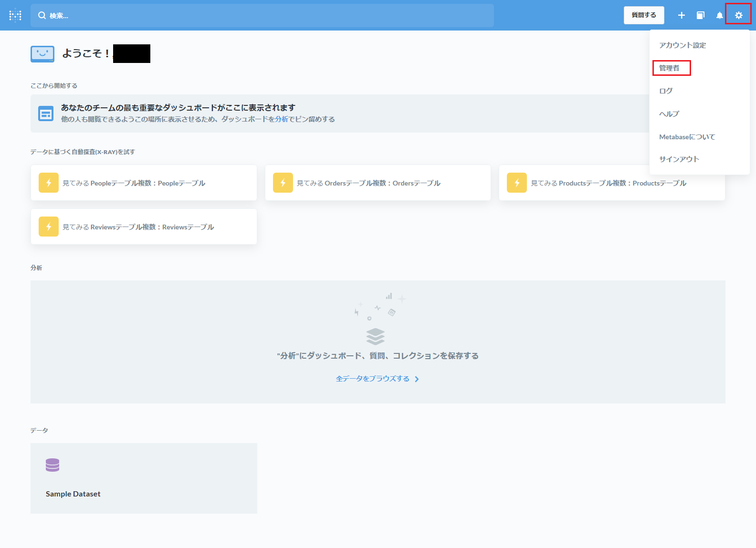
Task: Select ヘルプ from the settings menu
Action: 669,114
